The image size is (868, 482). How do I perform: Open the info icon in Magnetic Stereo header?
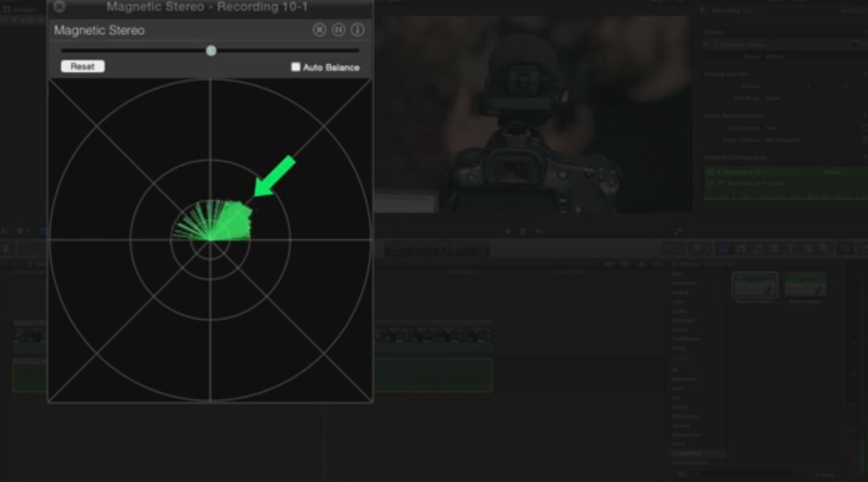point(358,30)
